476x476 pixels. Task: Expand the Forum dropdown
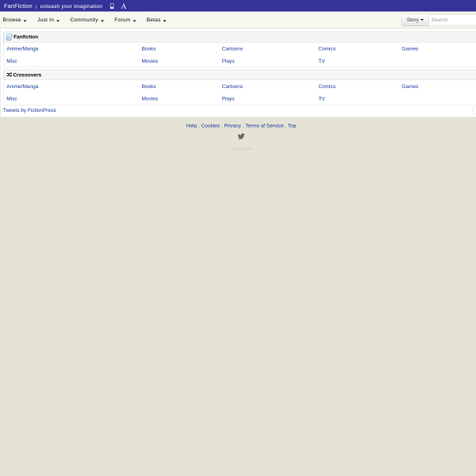pyautogui.click(x=125, y=20)
